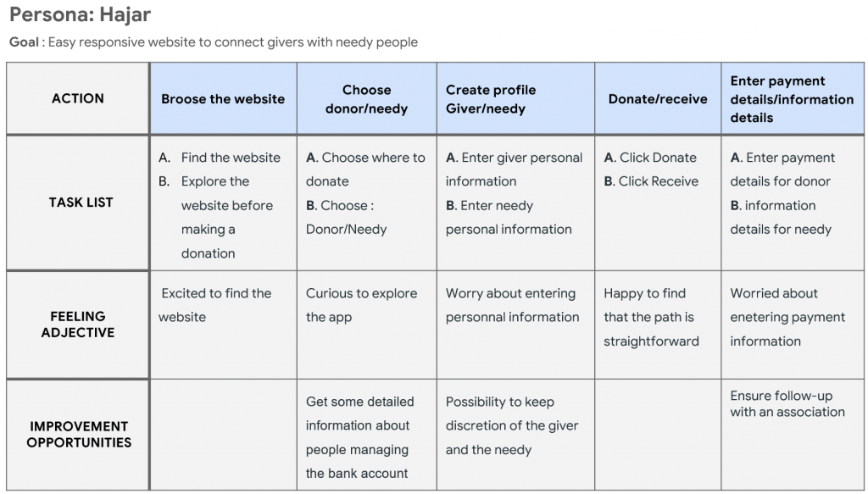Click the 'Persona: Hajar' title
Image resolution: width=868 pixels, height=494 pixels.
pos(81,15)
